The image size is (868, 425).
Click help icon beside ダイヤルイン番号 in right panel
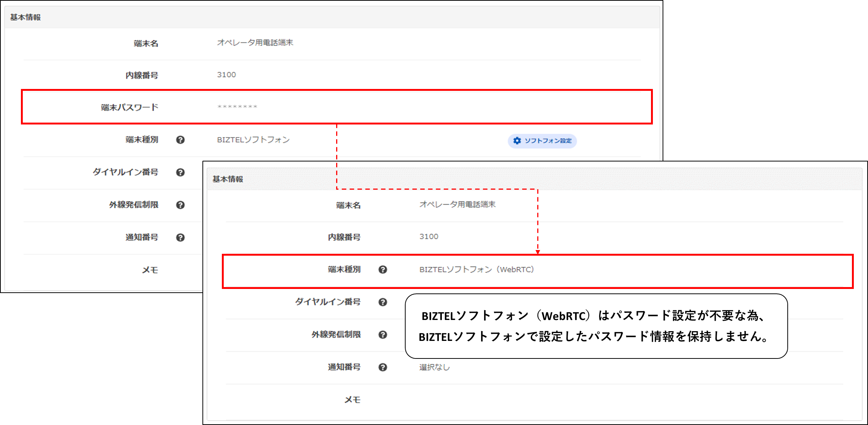pos(382,302)
